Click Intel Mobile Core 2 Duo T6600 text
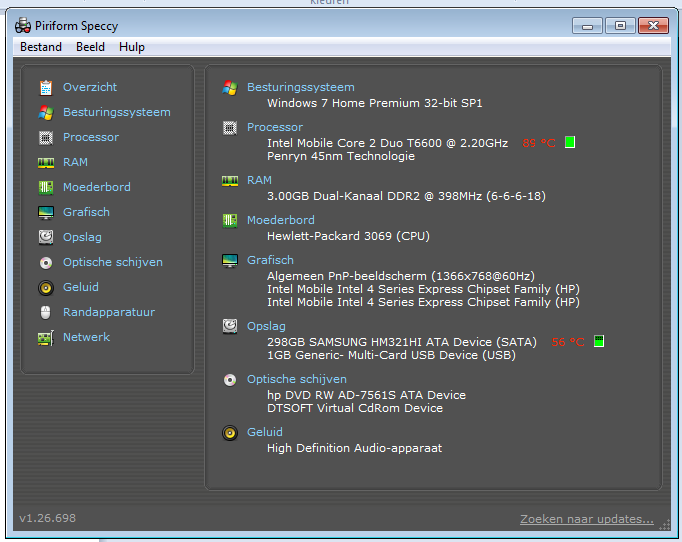682x542 pixels. tap(388, 144)
